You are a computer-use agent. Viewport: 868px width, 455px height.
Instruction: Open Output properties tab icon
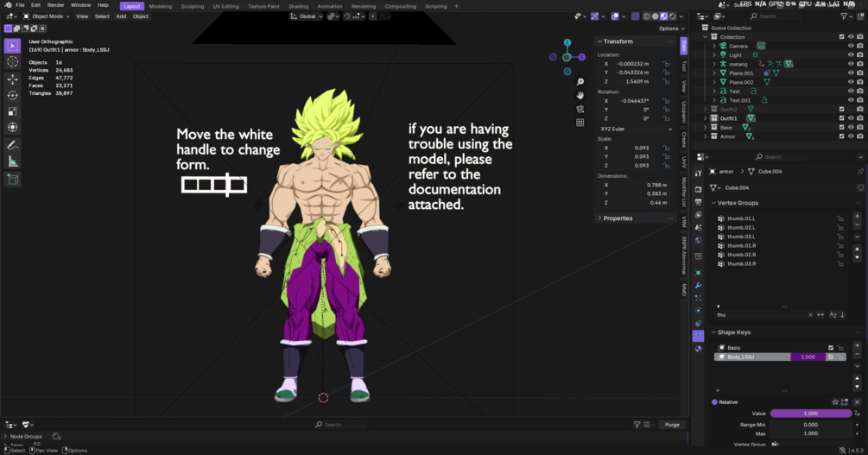point(698,202)
